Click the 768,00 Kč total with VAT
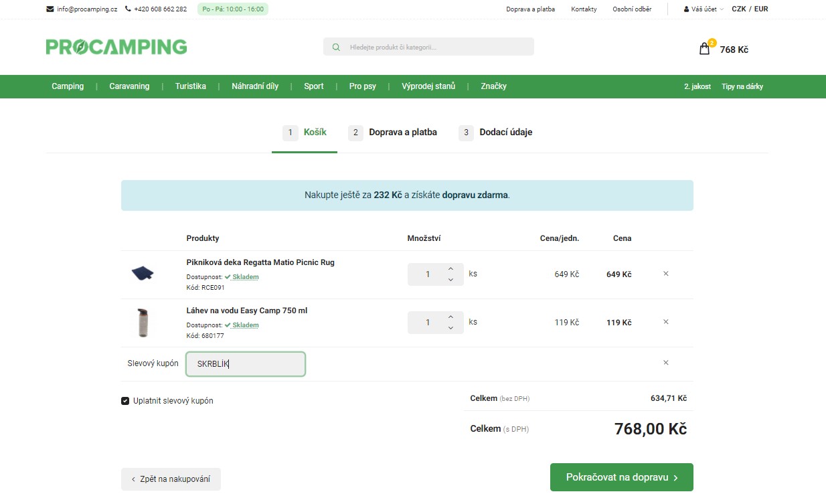The image size is (826, 504). coord(651,429)
